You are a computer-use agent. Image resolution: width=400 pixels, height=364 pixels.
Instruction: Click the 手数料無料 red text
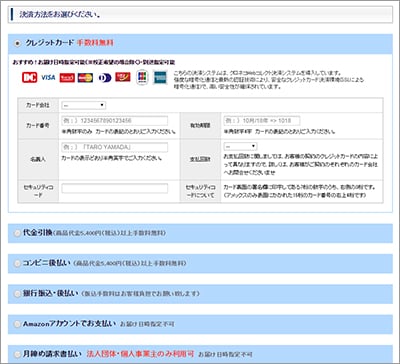(x=95, y=43)
